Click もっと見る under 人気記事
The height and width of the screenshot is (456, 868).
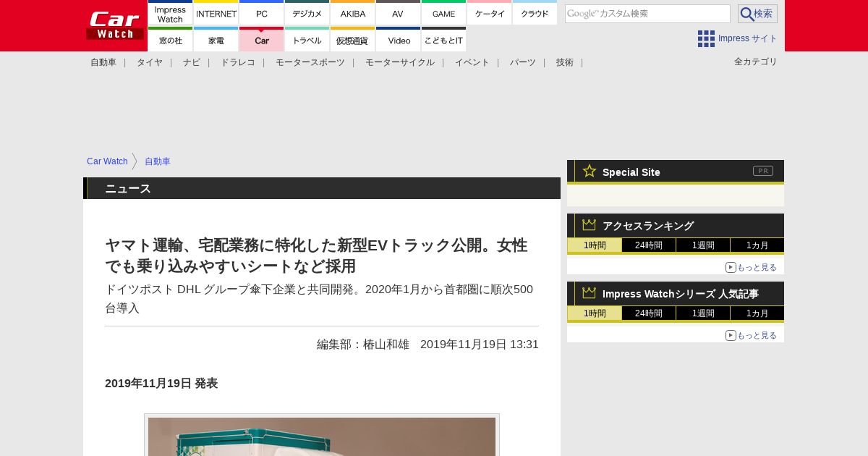(752, 335)
